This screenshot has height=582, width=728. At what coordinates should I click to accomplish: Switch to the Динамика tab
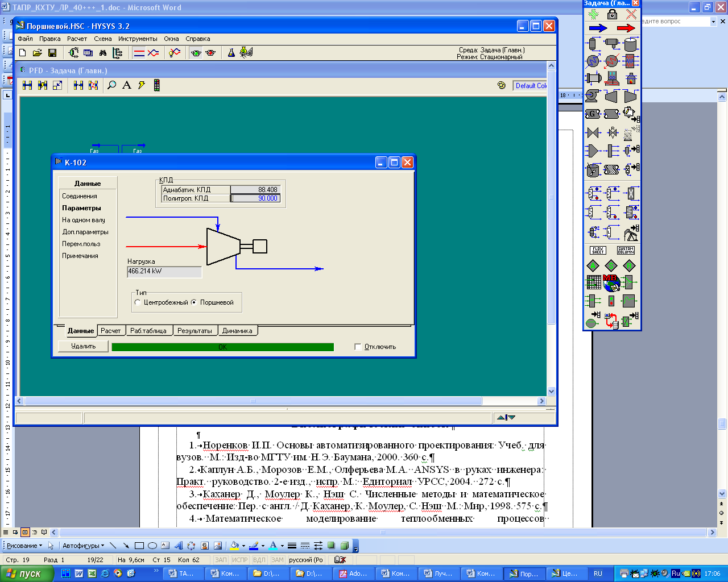pos(237,331)
